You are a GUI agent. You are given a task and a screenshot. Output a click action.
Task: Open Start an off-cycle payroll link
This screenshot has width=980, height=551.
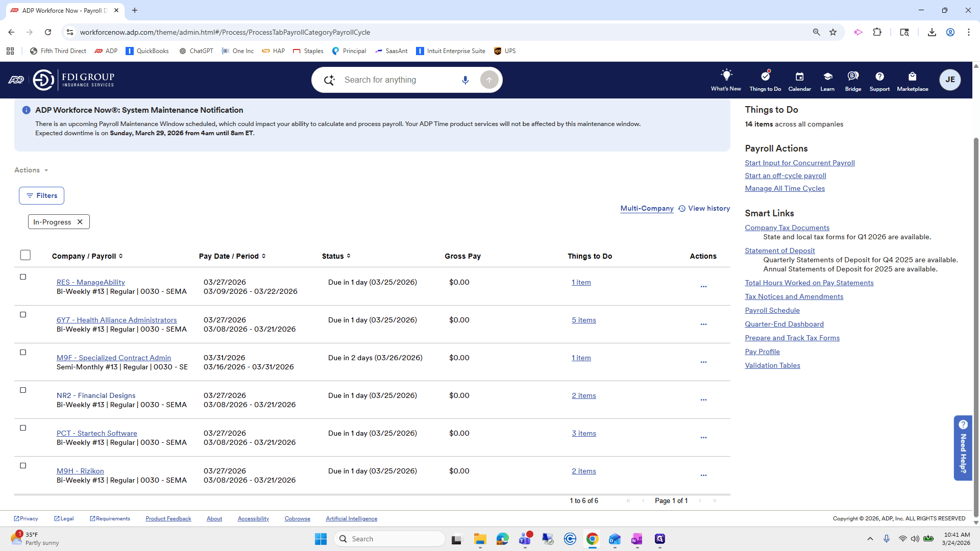pos(786,176)
